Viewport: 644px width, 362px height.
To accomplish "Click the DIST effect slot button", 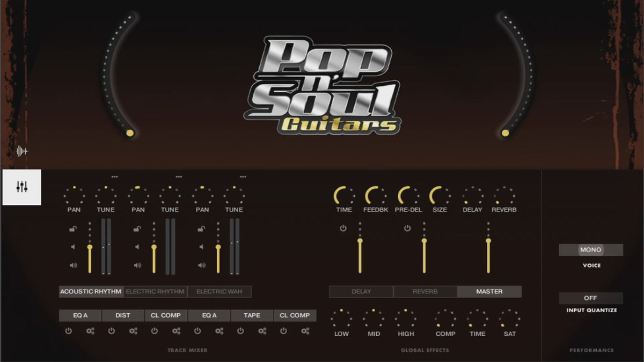I will (123, 315).
